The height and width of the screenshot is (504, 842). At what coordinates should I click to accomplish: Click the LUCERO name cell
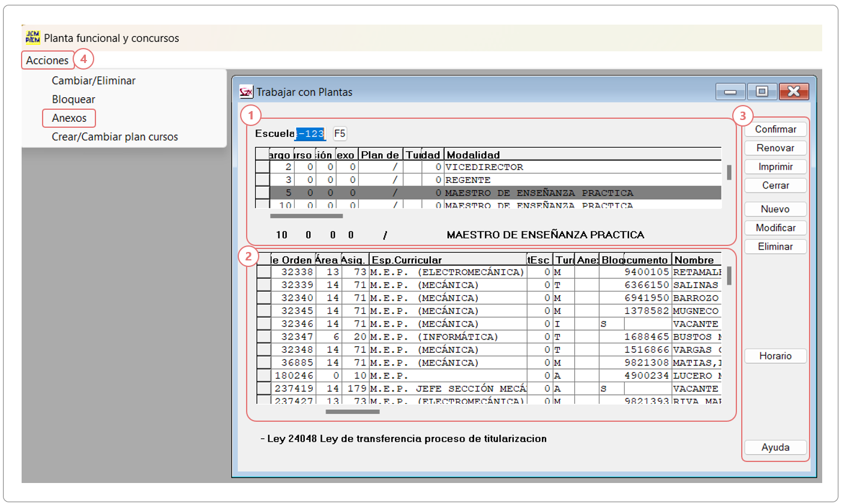696,376
